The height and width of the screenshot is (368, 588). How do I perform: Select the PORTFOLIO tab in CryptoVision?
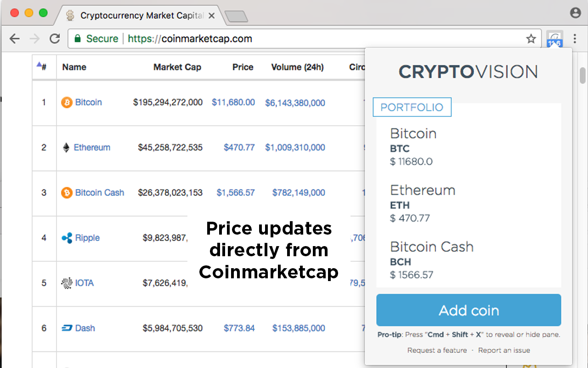tap(412, 107)
